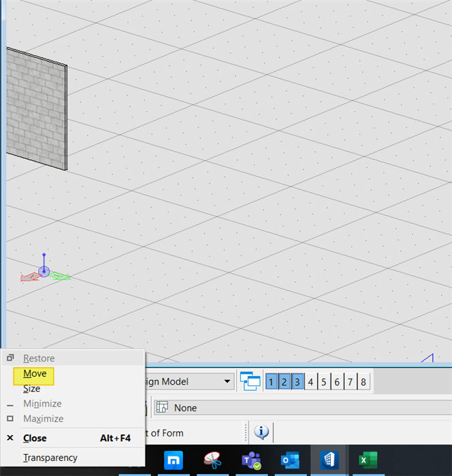Screen dimensions: 452x476
Task: Open Maxthon browser from taskbar
Action: coord(174,460)
